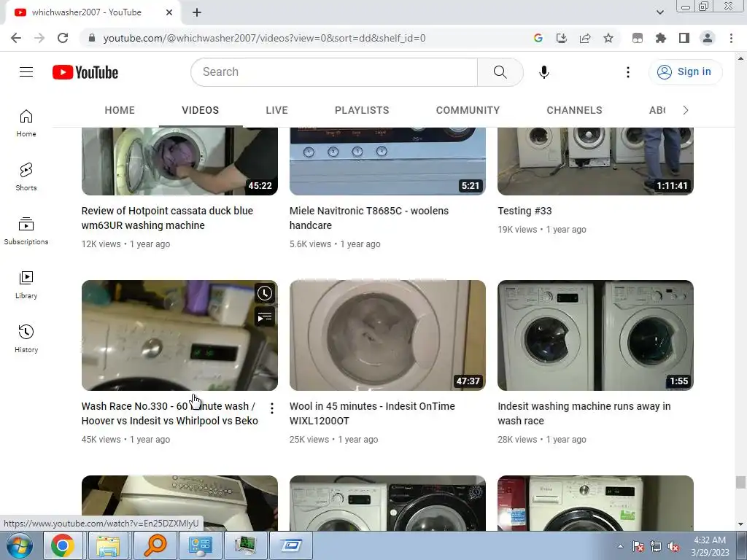
Task: Open the CHANNELS channel tab
Action: click(575, 111)
